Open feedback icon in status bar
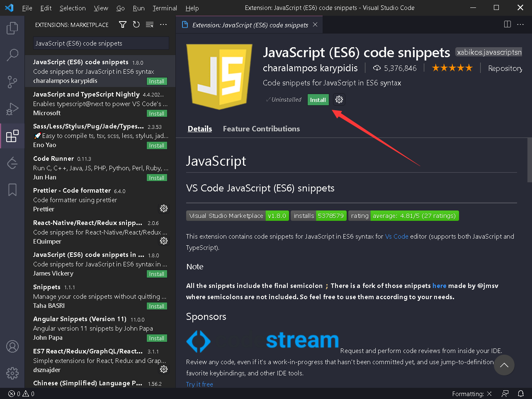Screen dimensions: 532x399 (505, 394)
